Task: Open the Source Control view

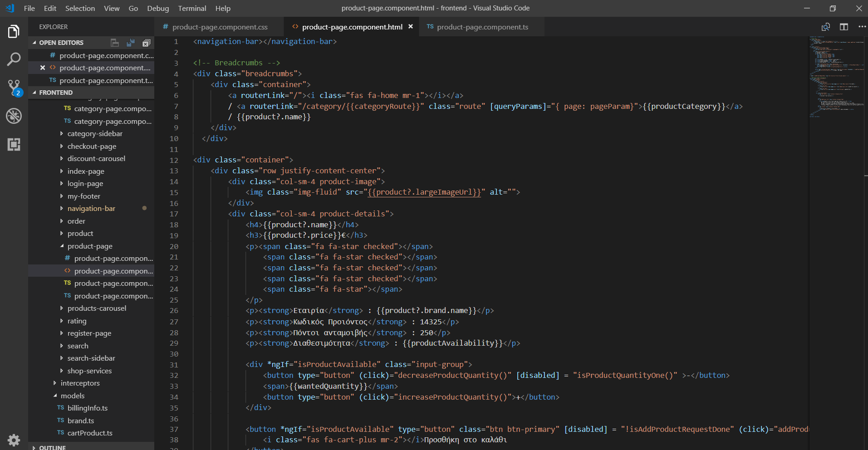Action: coord(14,88)
